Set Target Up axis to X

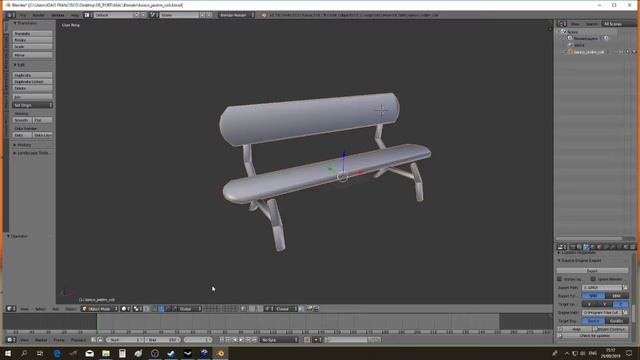589,304
